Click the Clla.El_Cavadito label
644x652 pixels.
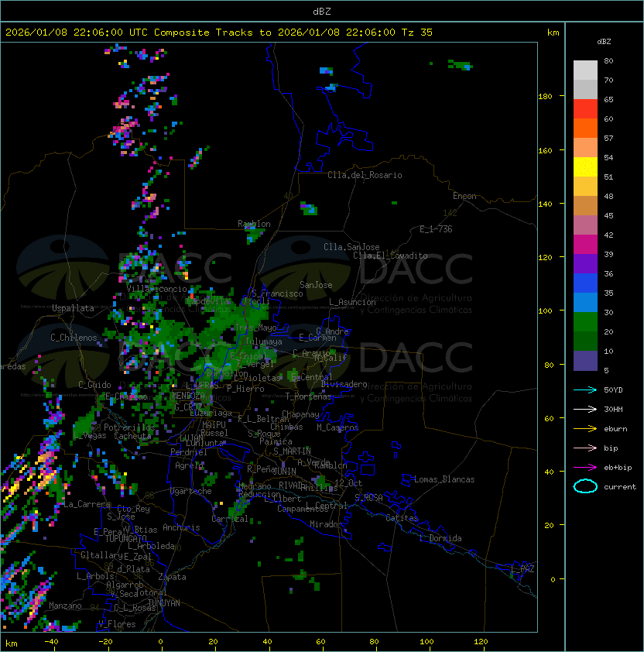point(390,256)
